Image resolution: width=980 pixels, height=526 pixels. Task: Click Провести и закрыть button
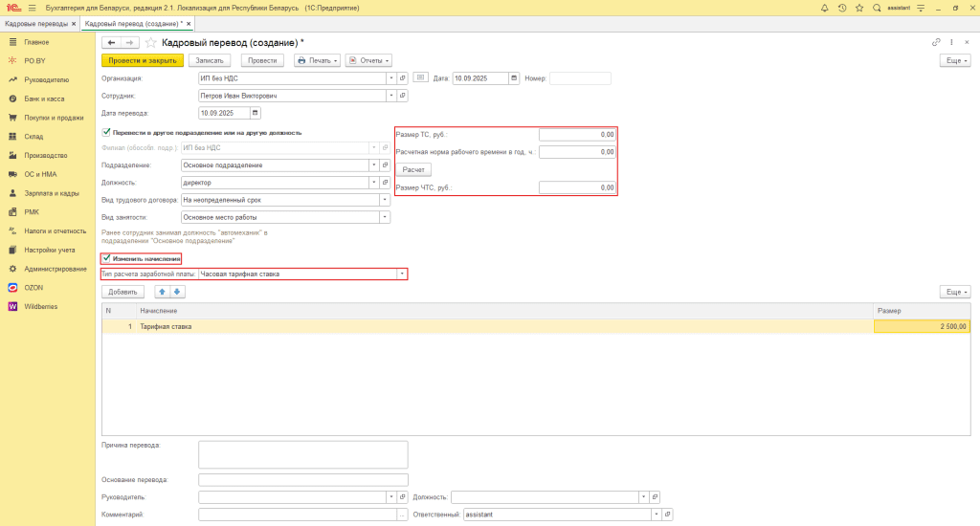coord(143,60)
